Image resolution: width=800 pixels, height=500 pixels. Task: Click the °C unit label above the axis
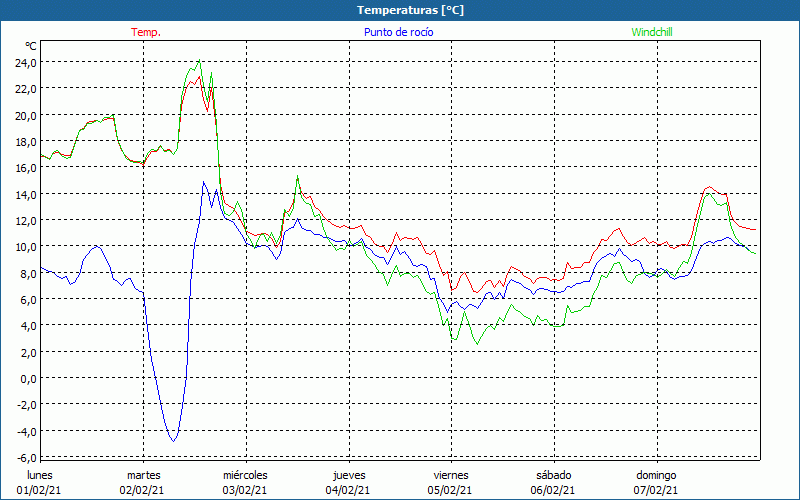tap(31, 46)
